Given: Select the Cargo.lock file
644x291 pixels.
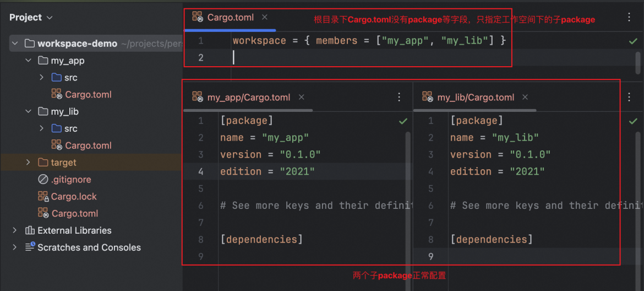Looking at the screenshot, I should coord(74,196).
